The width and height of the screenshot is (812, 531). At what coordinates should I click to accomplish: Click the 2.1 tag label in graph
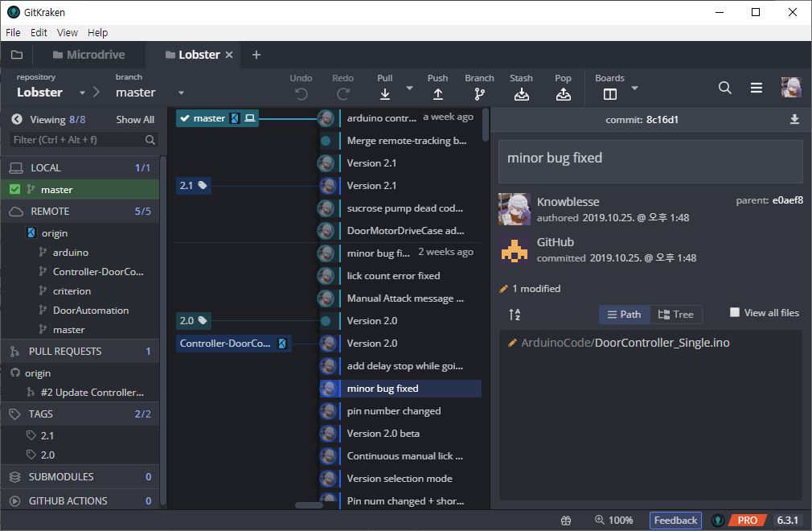(193, 186)
